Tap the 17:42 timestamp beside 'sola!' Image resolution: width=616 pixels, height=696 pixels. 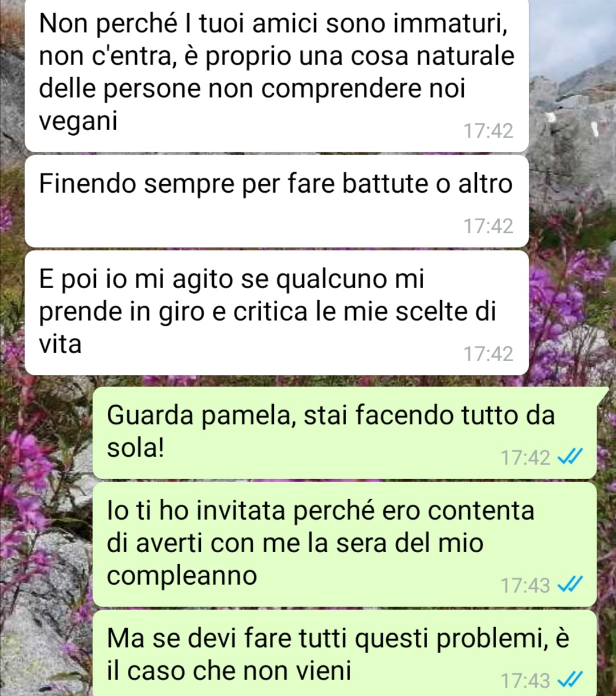(x=525, y=458)
